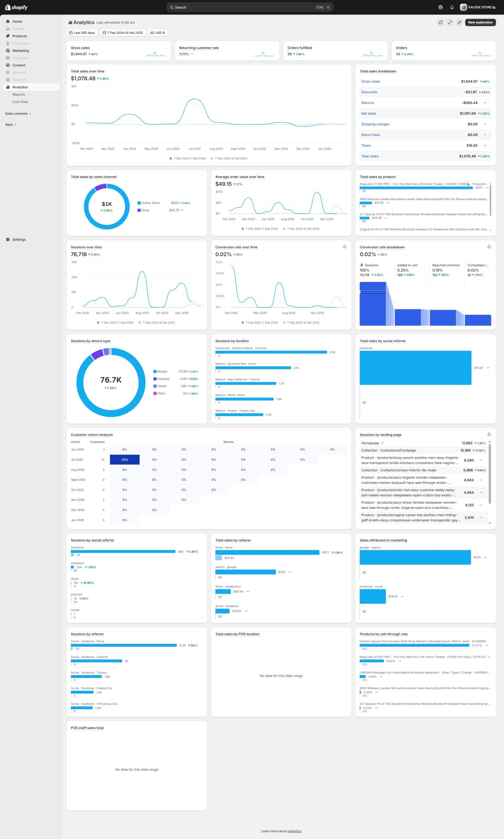Open Live View from the sidebar
Viewport: 504px width, 839px height.
point(20,102)
